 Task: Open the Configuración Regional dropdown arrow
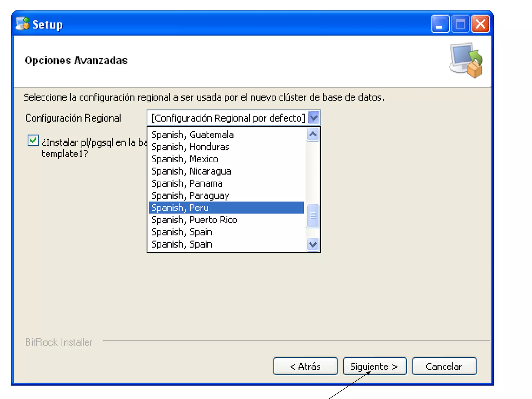(314, 118)
